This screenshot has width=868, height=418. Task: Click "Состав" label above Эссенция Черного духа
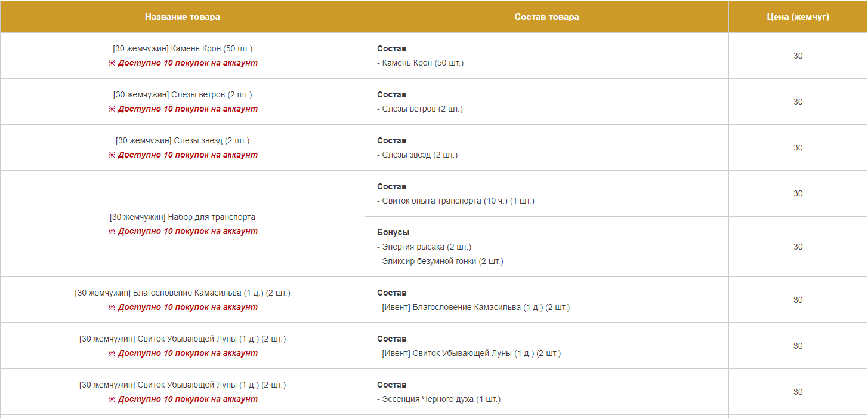pos(392,385)
